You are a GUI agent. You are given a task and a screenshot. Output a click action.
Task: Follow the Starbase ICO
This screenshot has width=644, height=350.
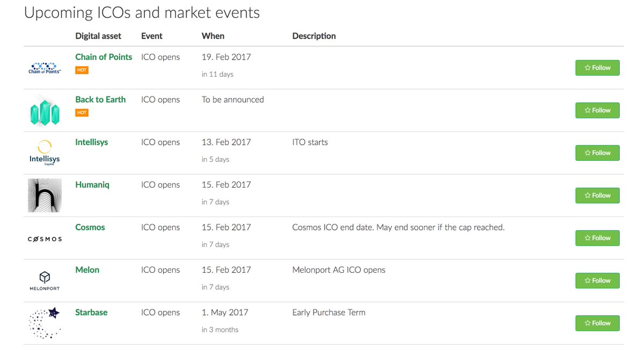pos(597,323)
